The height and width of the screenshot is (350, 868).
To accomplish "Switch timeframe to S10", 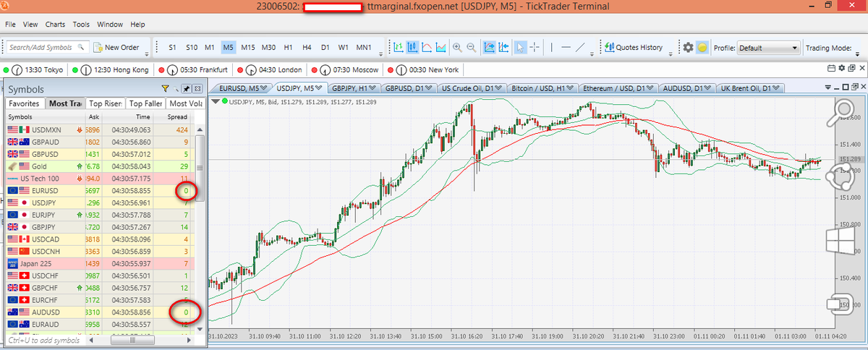I will (x=191, y=48).
